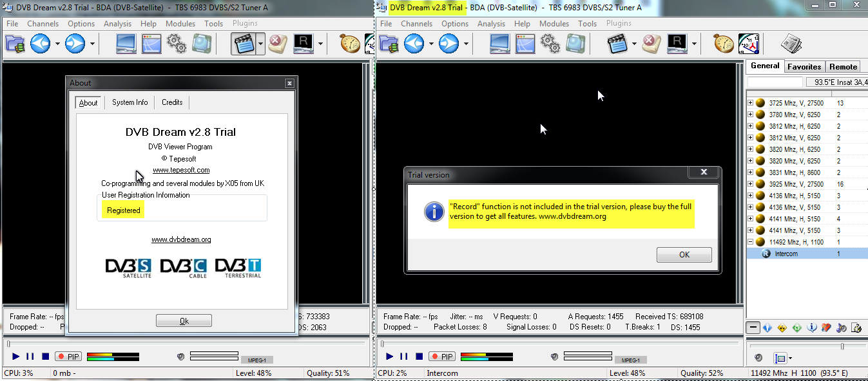Toggle mute speaker icon in right window playback bar
This screenshot has height=381, width=868.
[554, 357]
